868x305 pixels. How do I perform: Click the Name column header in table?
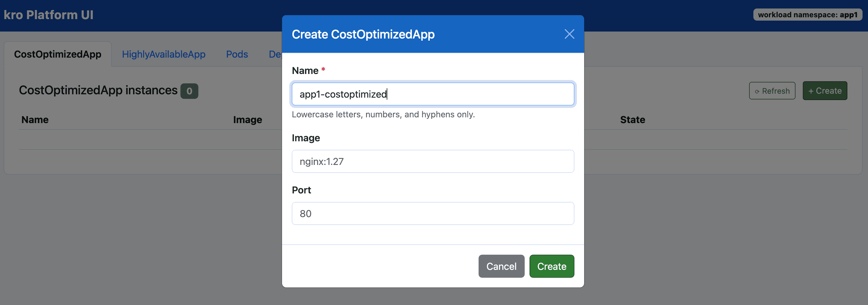pyautogui.click(x=35, y=120)
